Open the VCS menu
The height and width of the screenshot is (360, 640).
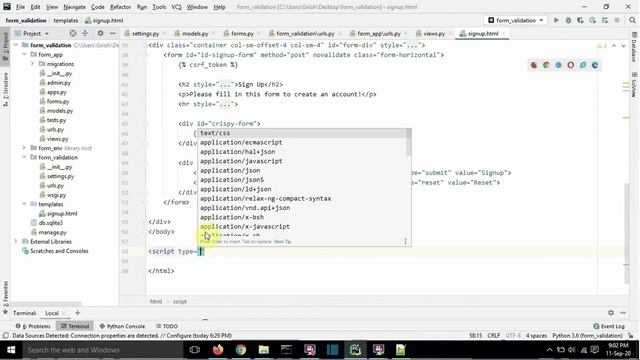coord(176,7)
